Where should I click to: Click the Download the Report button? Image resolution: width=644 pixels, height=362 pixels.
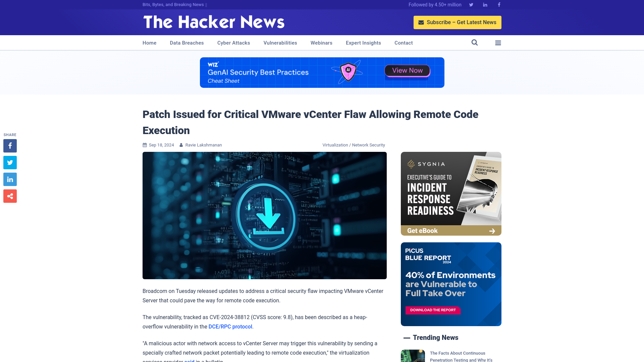pos(433,310)
